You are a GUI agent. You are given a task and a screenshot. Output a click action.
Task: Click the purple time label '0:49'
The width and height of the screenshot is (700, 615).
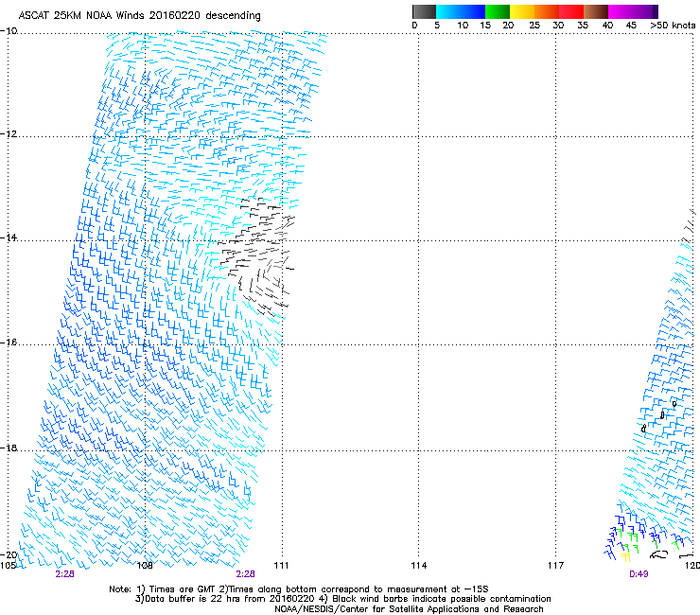click(639, 574)
